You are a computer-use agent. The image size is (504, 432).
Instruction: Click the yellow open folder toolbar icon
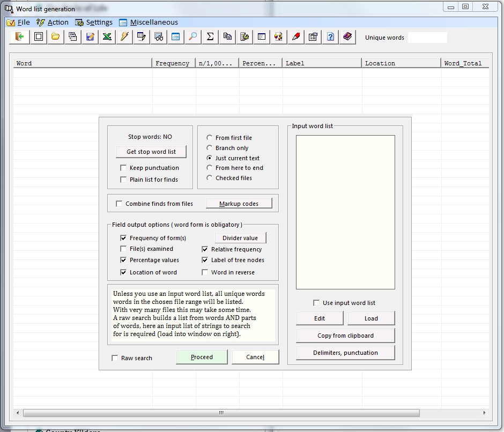pos(55,37)
